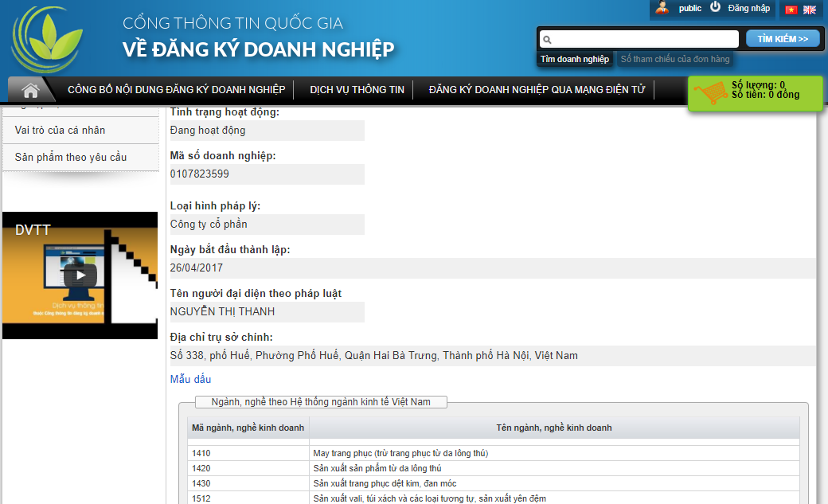Viewport: 828px width, 504px height.
Task: Open Đăng ký doanh nghiệp qua mạng điện tử
Action: (x=537, y=89)
